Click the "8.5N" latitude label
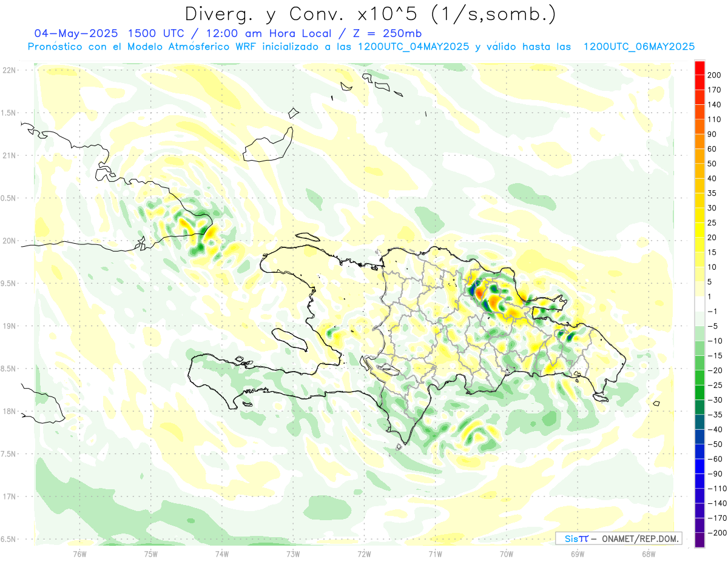 8,369
